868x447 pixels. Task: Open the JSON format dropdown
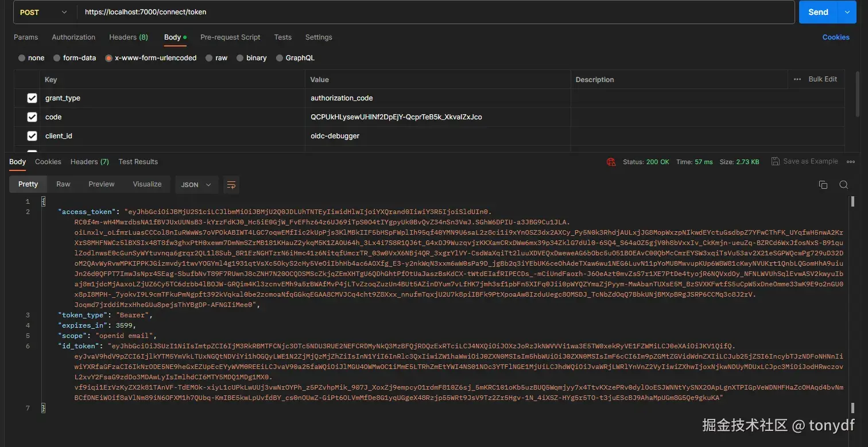196,185
